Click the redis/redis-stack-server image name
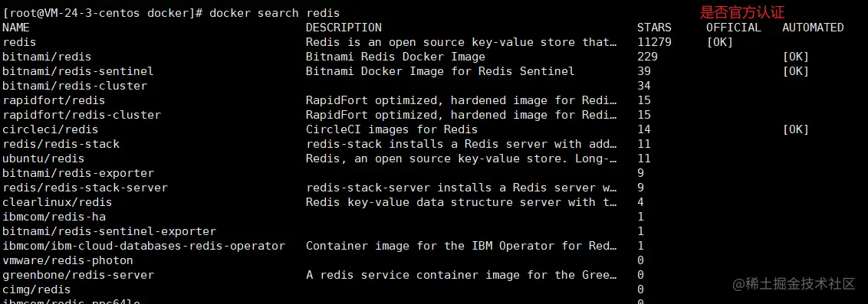The height and width of the screenshot is (304, 868). point(85,188)
